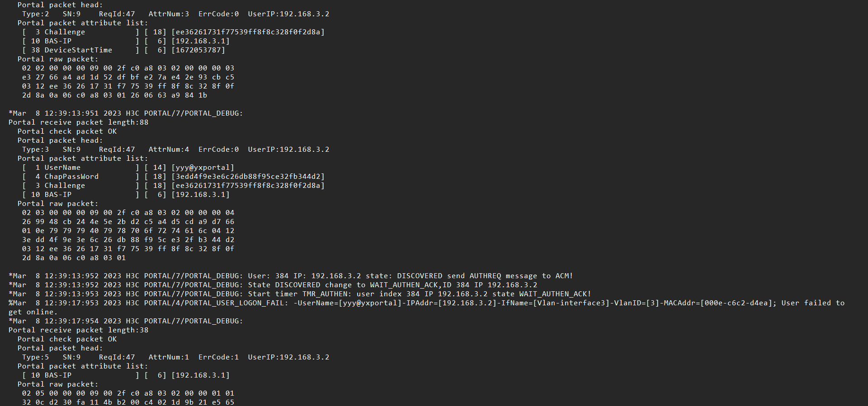Click the "Portal receive packet length:38" line

[x=78, y=330]
